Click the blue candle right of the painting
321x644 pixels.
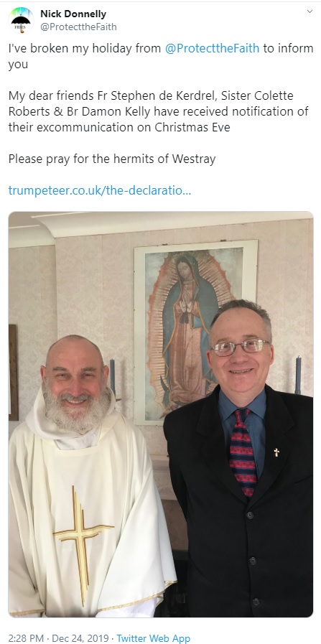(x=298, y=375)
